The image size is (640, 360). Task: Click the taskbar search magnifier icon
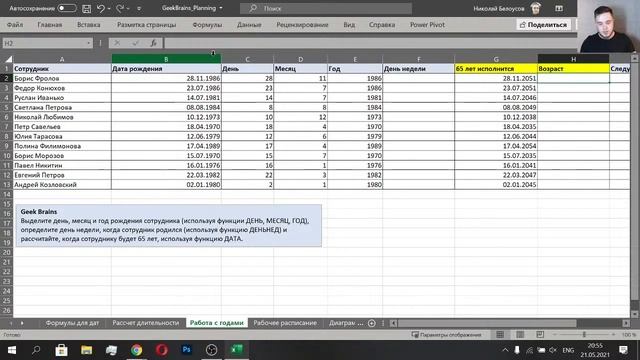pyautogui.click(x=36, y=350)
